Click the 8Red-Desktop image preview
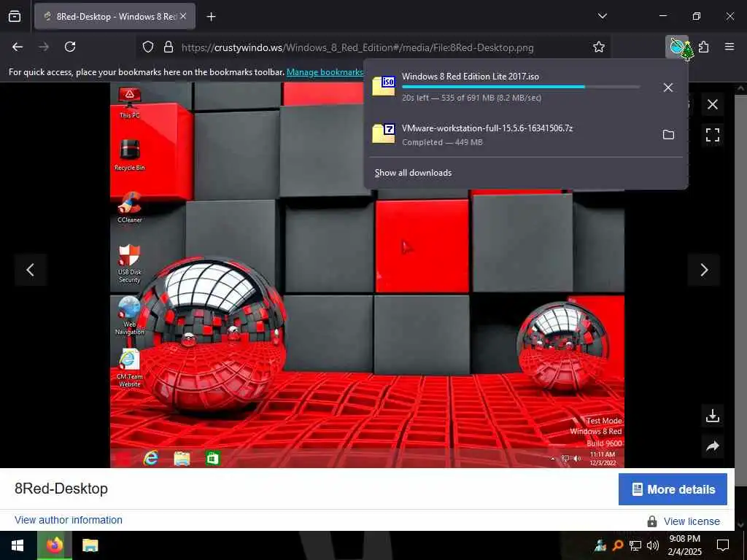 (368, 275)
